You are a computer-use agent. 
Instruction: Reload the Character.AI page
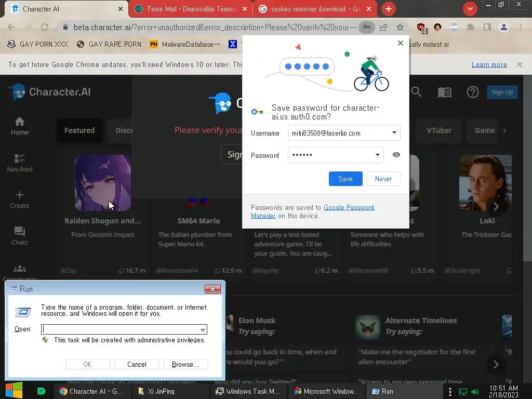(x=45, y=27)
